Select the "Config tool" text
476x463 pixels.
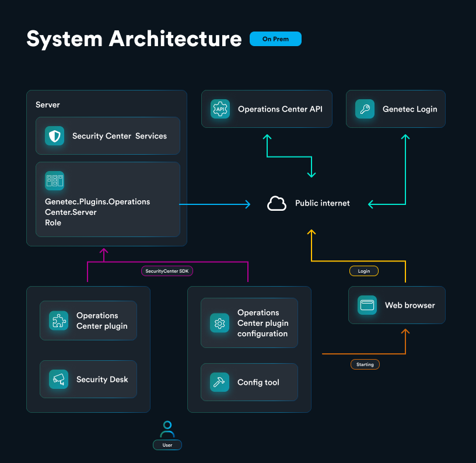pyautogui.click(x=258, y=382)
